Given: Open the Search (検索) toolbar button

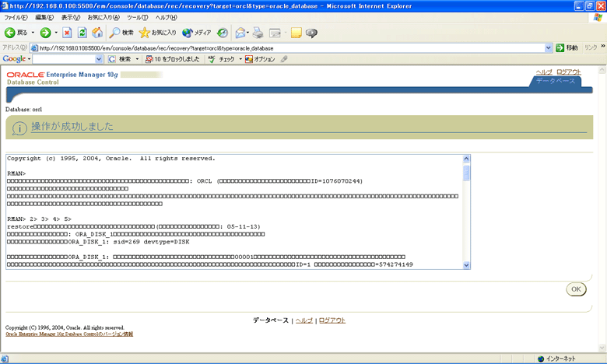Looking at the screenshot, I should (x=121, y=33).
